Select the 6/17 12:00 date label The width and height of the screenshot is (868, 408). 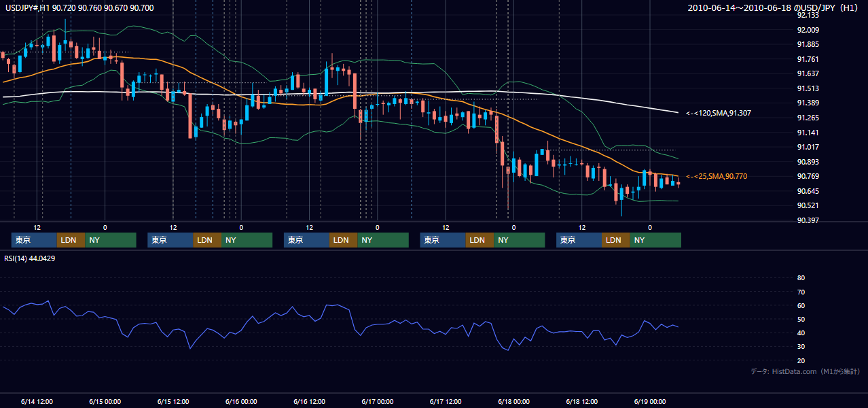(446, 401)
